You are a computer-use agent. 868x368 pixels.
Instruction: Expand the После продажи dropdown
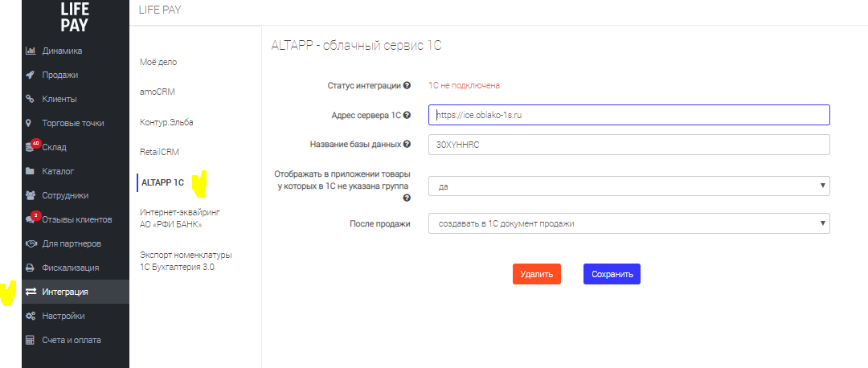click(x=628, y=223)
